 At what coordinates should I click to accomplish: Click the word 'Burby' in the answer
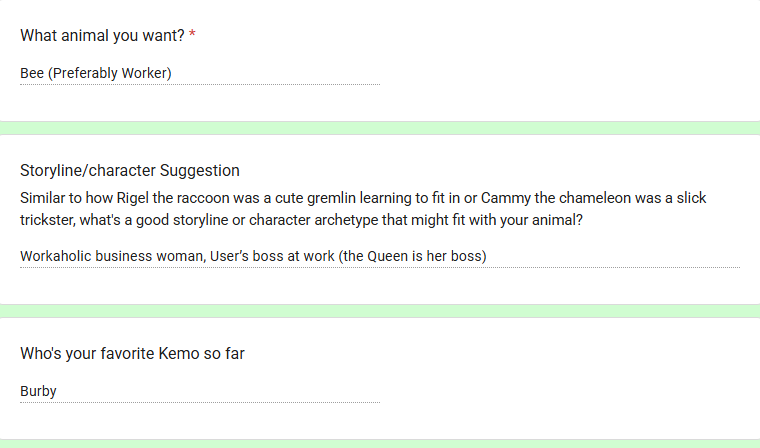(38, 391)
